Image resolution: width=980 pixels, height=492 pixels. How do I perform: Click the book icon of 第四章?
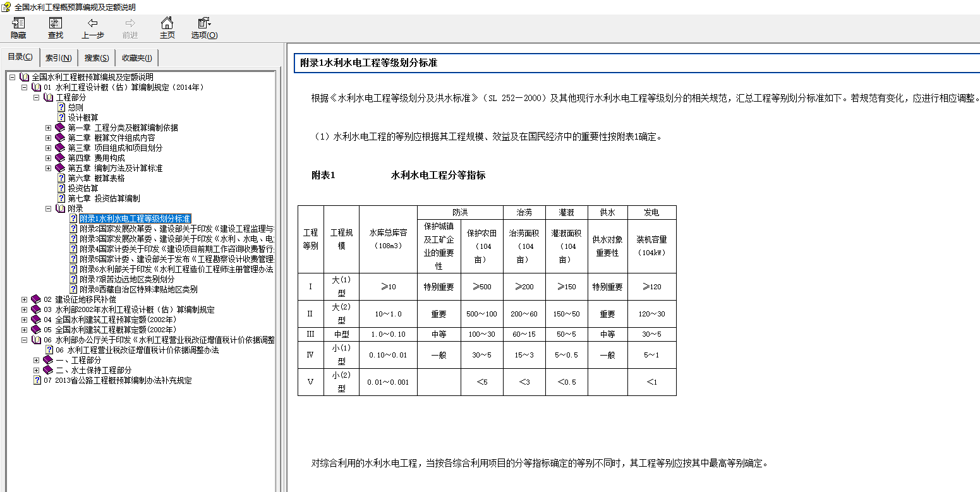click(x=60, y=158)
